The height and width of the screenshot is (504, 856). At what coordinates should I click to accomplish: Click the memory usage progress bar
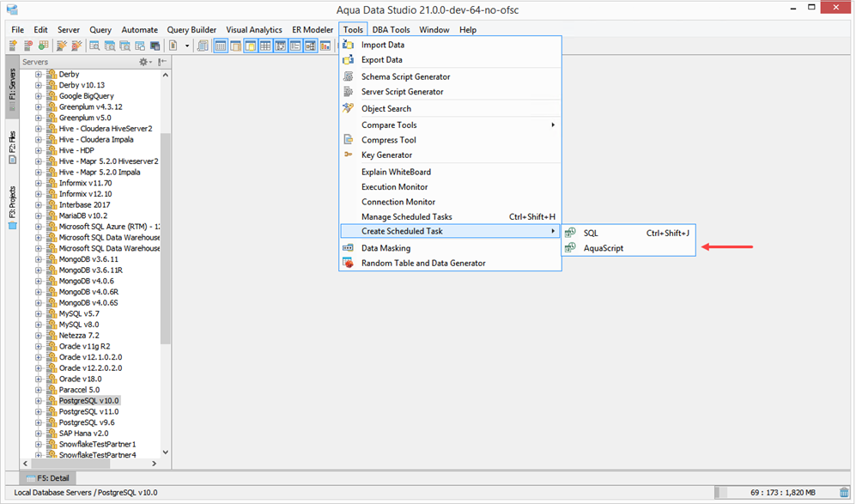[775, 493]
